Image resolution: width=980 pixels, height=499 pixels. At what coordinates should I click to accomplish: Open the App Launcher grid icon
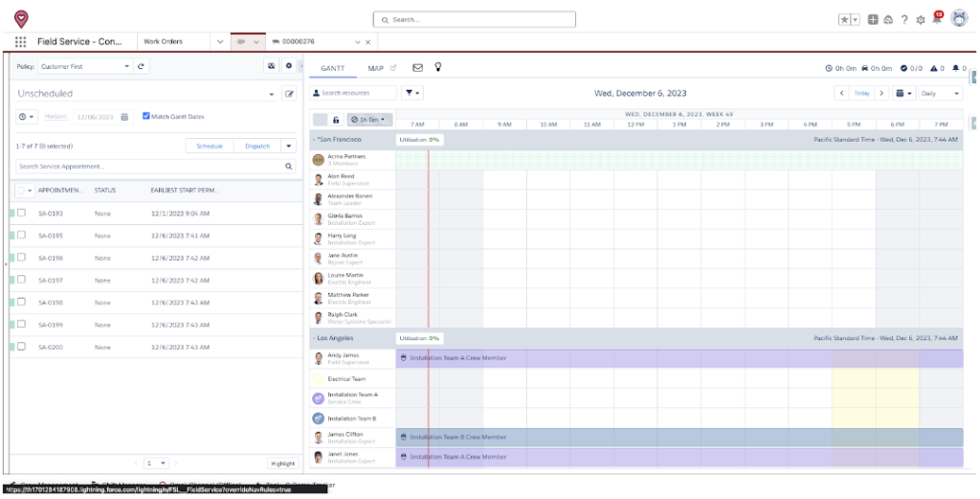21,42
